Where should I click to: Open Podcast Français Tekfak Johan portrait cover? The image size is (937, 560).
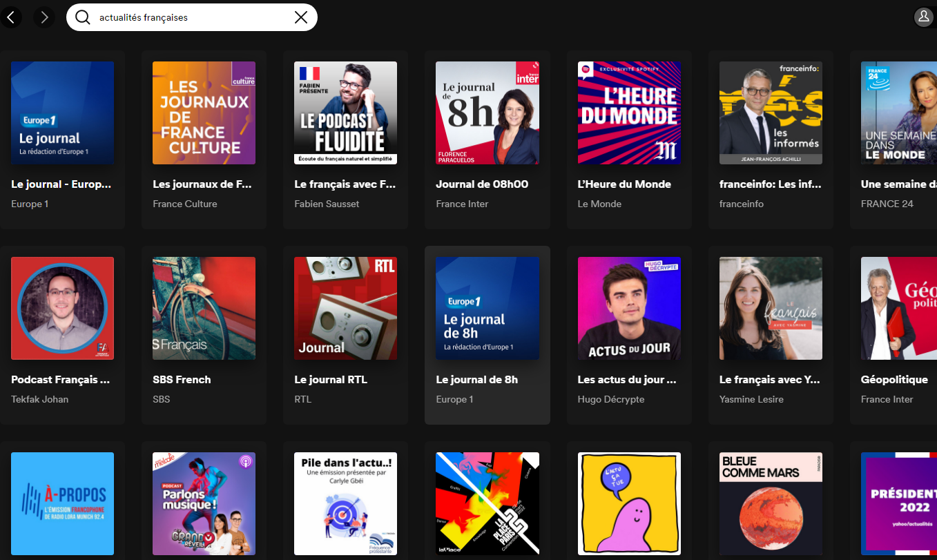63,309
